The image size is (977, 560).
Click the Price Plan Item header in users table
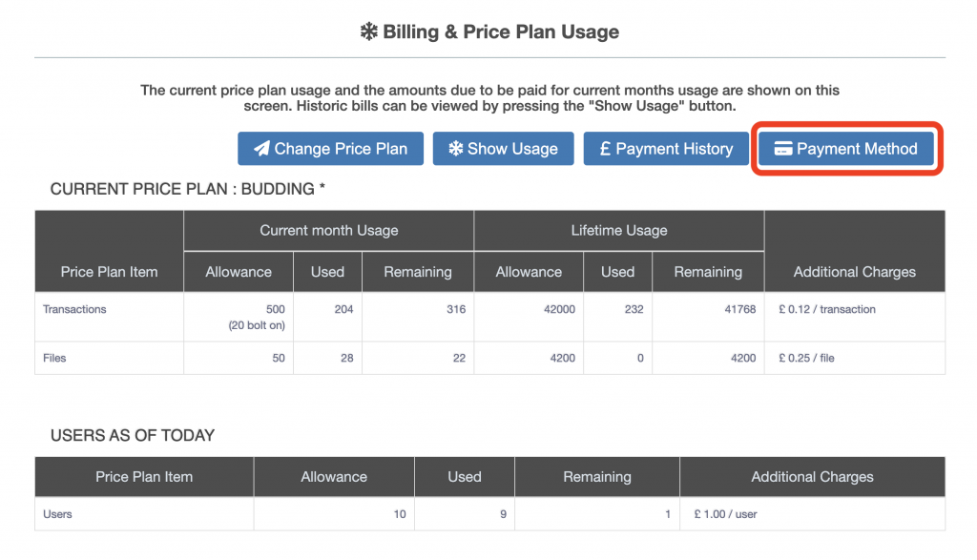tap(144, 476)
